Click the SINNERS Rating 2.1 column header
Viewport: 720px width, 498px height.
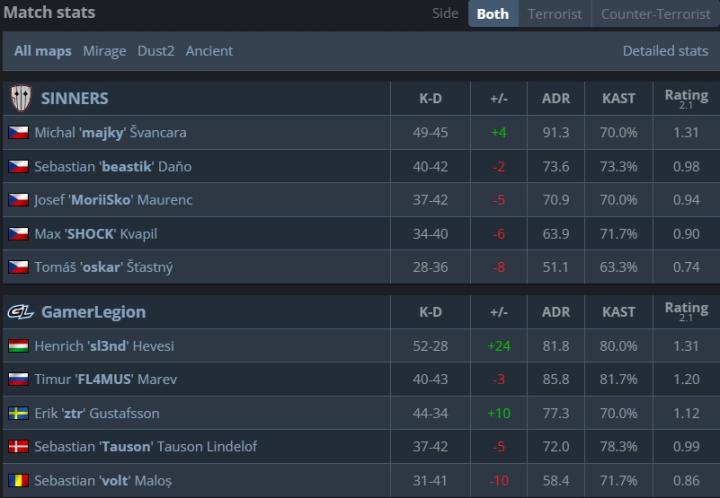[686, 98]
